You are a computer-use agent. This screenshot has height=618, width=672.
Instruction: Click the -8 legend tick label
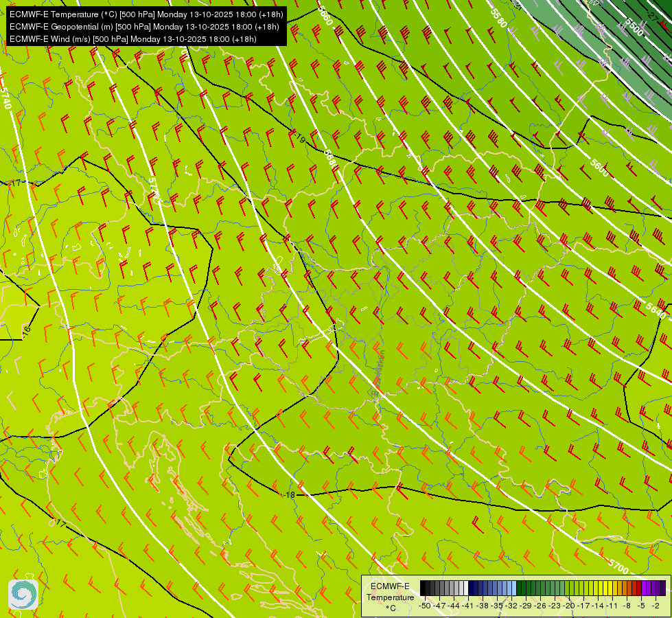pyautogui.click(x=627, y=606)
